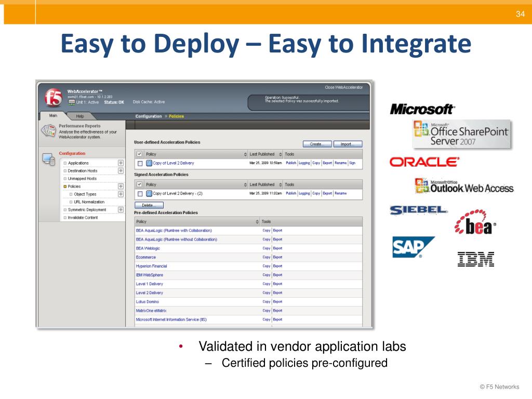Click the Microsoft logo on the slide

(x=422, y=109)
